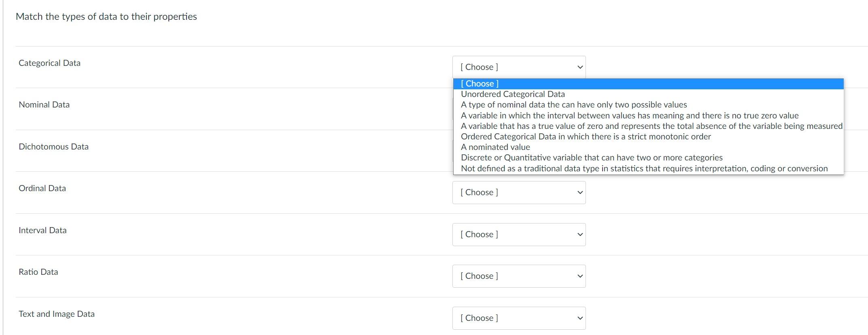Open the Ratio Data dropdown
This screenshot has height=335, width=868.
[519, 276]
